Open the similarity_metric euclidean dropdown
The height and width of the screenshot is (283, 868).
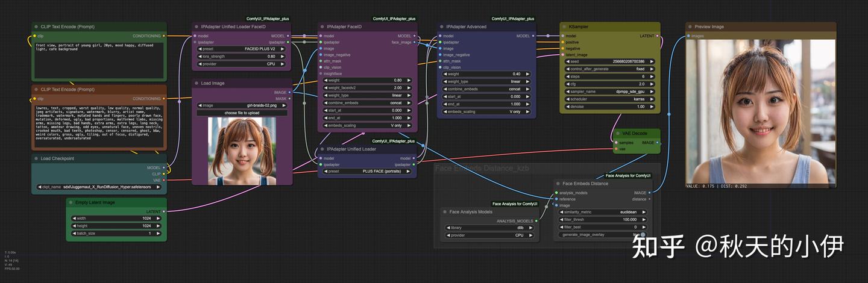click(602, 212)
